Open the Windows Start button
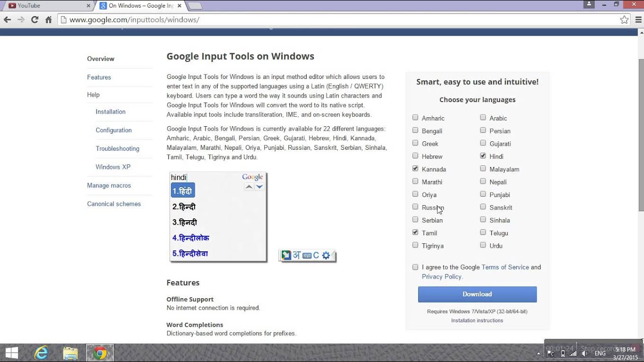This screenshot has height=362, width=644. pos(12,353)
